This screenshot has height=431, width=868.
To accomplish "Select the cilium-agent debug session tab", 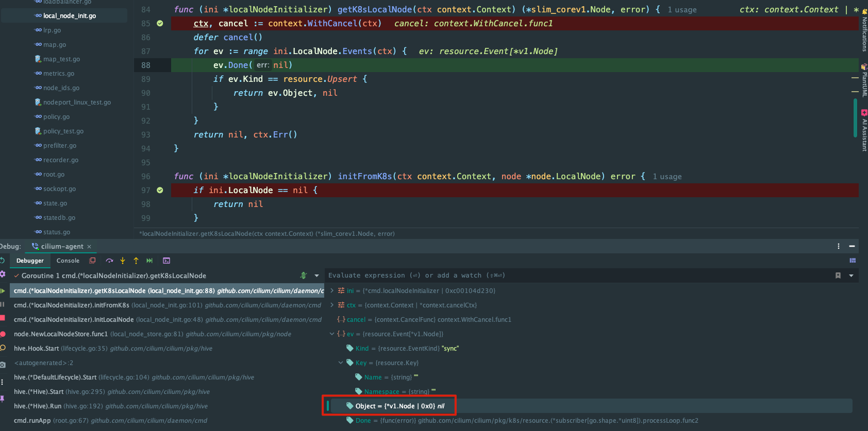I will [61, 246].
